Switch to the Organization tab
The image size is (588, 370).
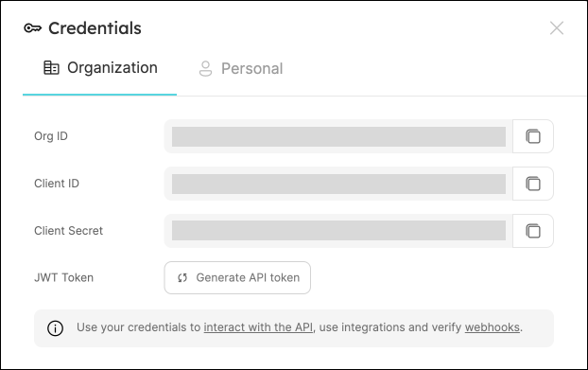100,68
